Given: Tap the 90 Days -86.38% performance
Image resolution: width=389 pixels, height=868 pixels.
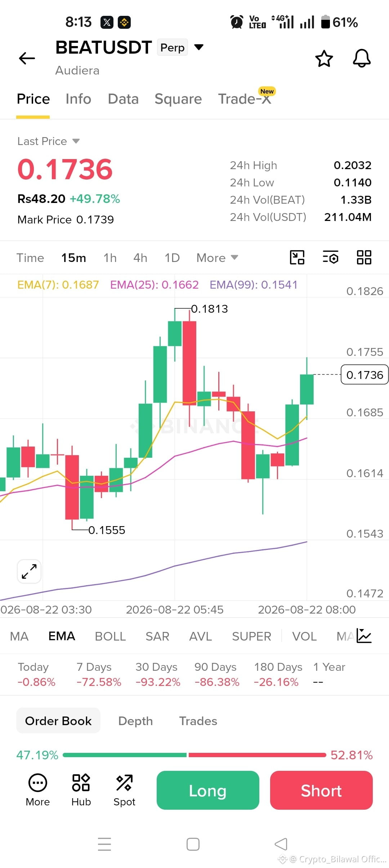Looking at the screenshot, I should [217, 674].
